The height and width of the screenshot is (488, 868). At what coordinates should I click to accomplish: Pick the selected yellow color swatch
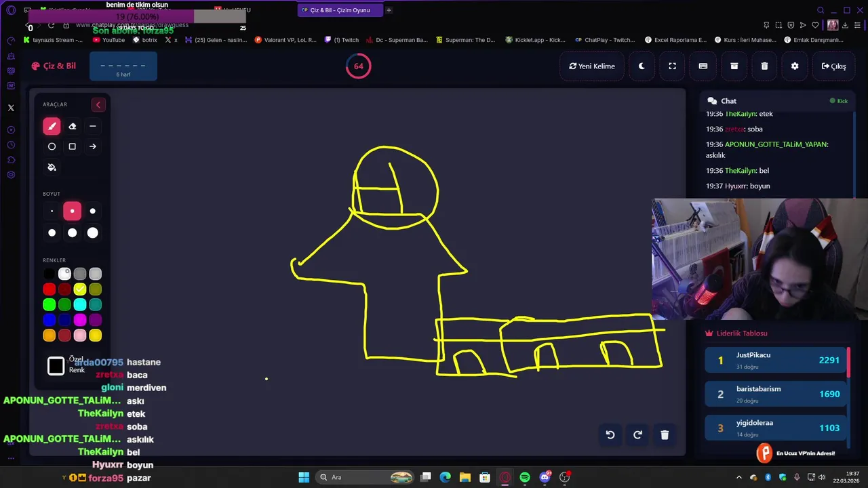click(x=80, y=289)
